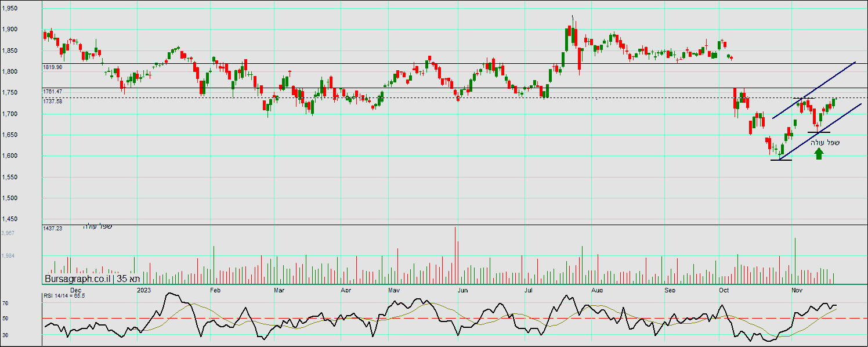Click the Aug month label
The width and height of the screenshot is (868, 347).
[597, 290]
